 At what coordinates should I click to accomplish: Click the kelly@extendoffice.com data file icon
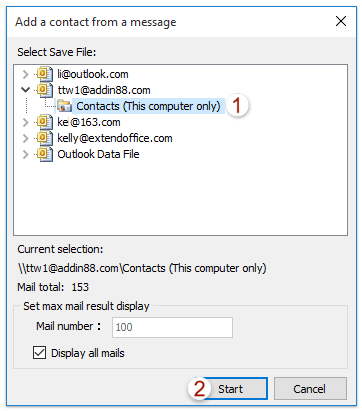click(x=45, y=138)
